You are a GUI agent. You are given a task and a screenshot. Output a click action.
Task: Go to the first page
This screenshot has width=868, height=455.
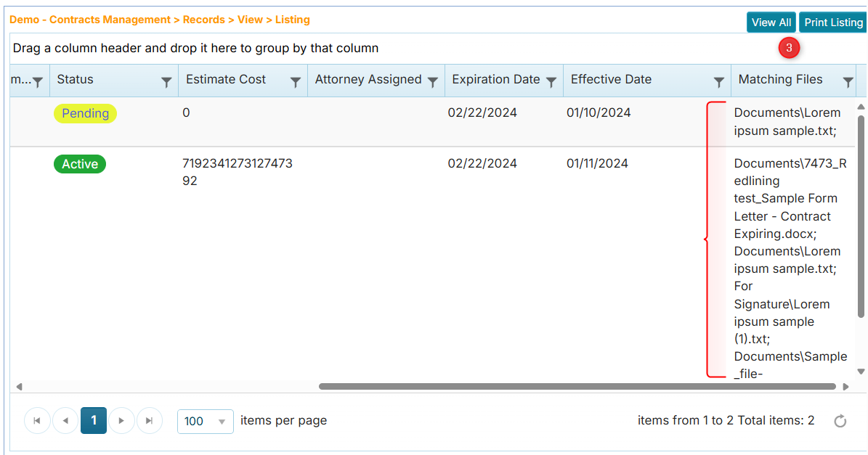pyautogui.click(x=37, y=420)
